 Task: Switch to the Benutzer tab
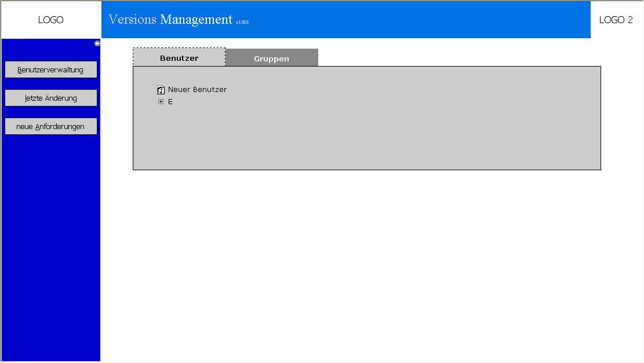pyautogui.click(x=179, y=57)
